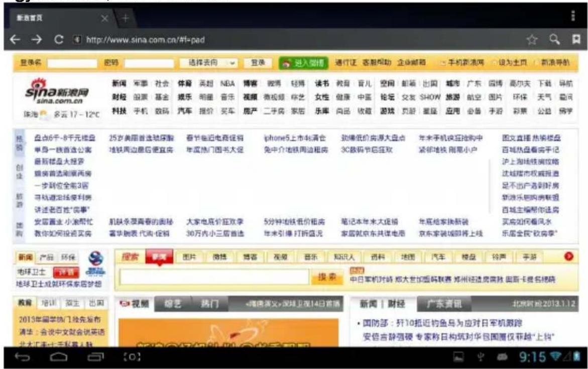Click the 密码 password input field
The width and height of the screenshot is (588, 369).
(x=149, y=63)
